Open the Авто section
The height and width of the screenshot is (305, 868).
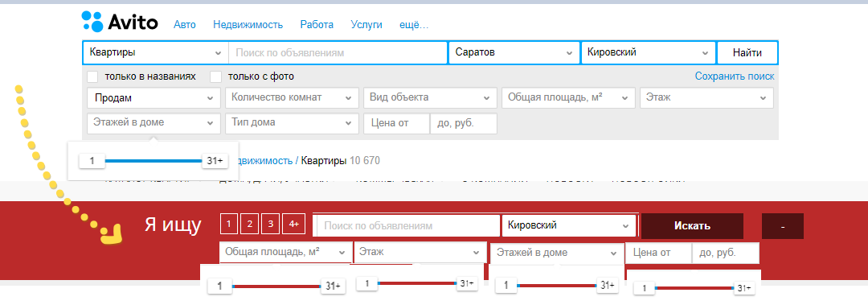(184, 24)
